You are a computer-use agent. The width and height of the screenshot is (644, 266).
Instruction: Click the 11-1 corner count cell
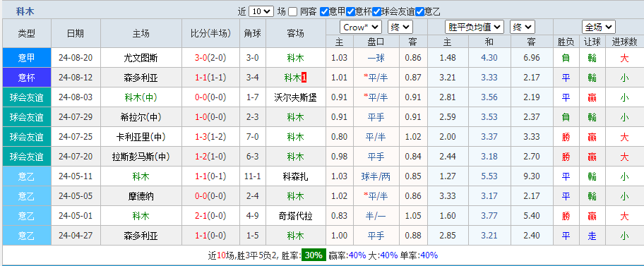(253, 176)
